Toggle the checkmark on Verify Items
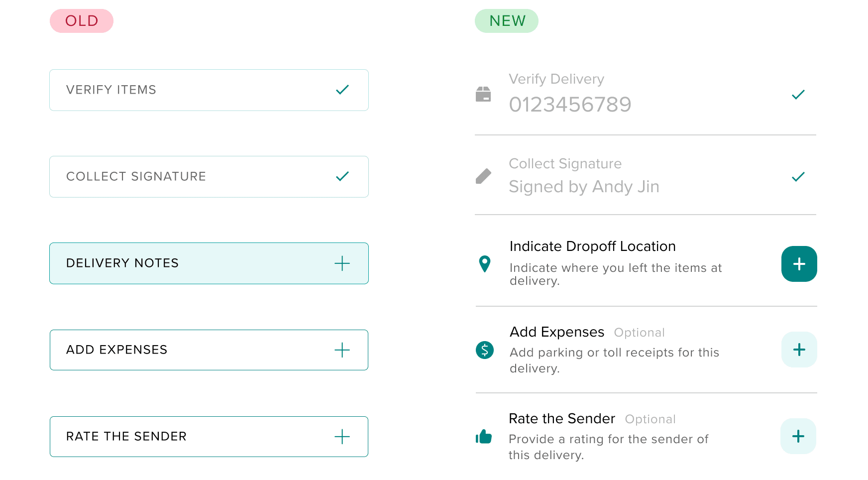This screenshot has width=868, height=480. click(342, 90)
